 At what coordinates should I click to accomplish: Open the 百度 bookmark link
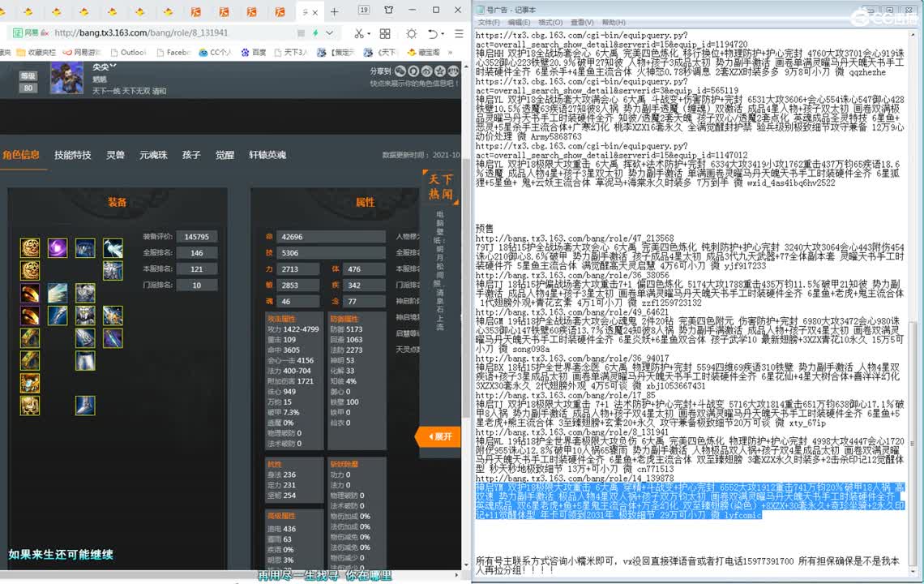[x=254, y=53]
